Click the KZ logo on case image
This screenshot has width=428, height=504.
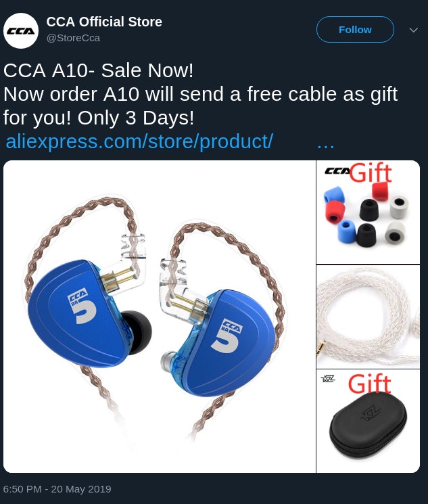pos(328,379)
